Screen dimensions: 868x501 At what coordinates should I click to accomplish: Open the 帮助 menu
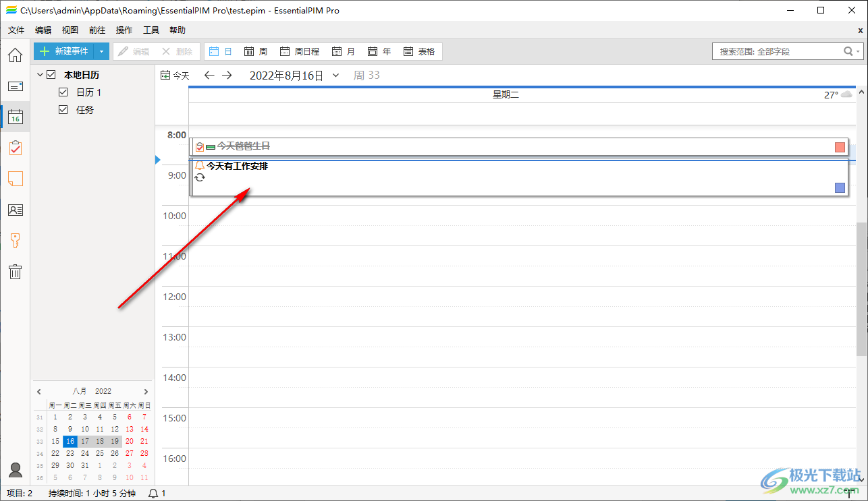[178, 30]
